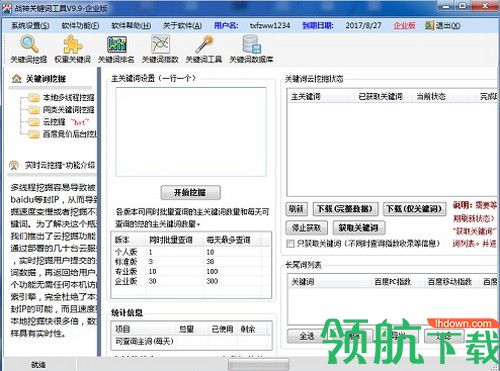Click the 下载(仅关键词) button
500x371 pixels.
coord(414,209)
